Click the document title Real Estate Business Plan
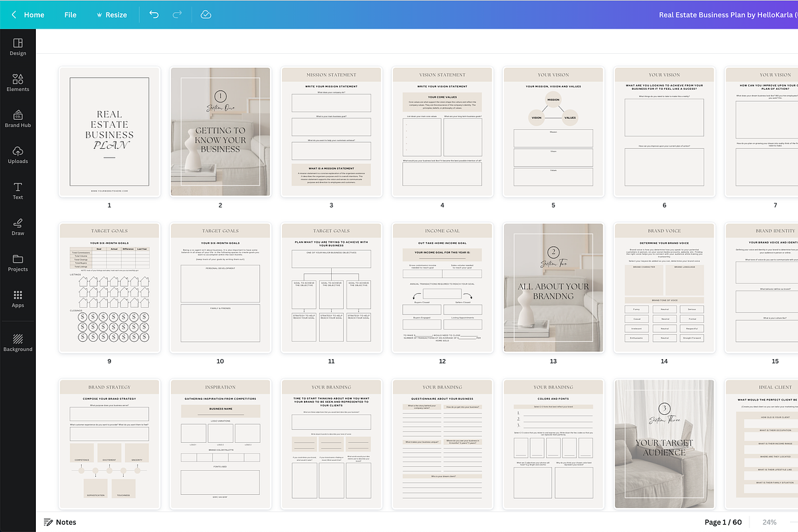Image resolution: width=798 pixels, height=532 pixels. pyautogui.click(x=728, y=15)
